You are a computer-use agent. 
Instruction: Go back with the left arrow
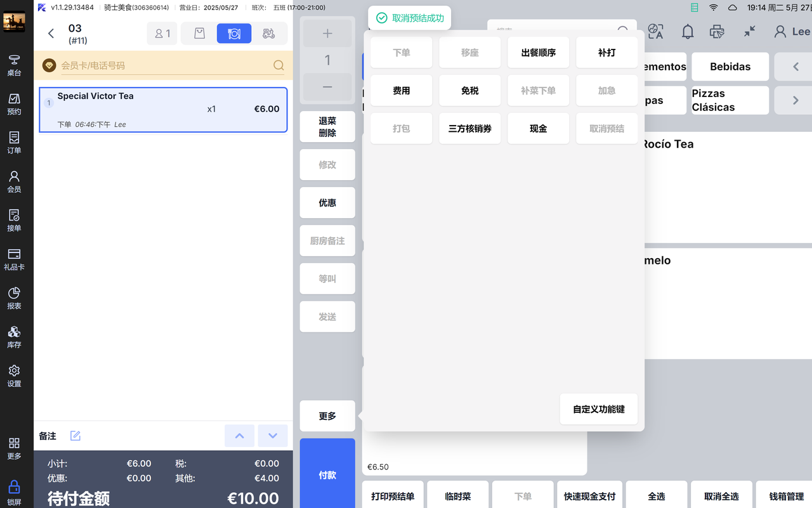point(51,34)
